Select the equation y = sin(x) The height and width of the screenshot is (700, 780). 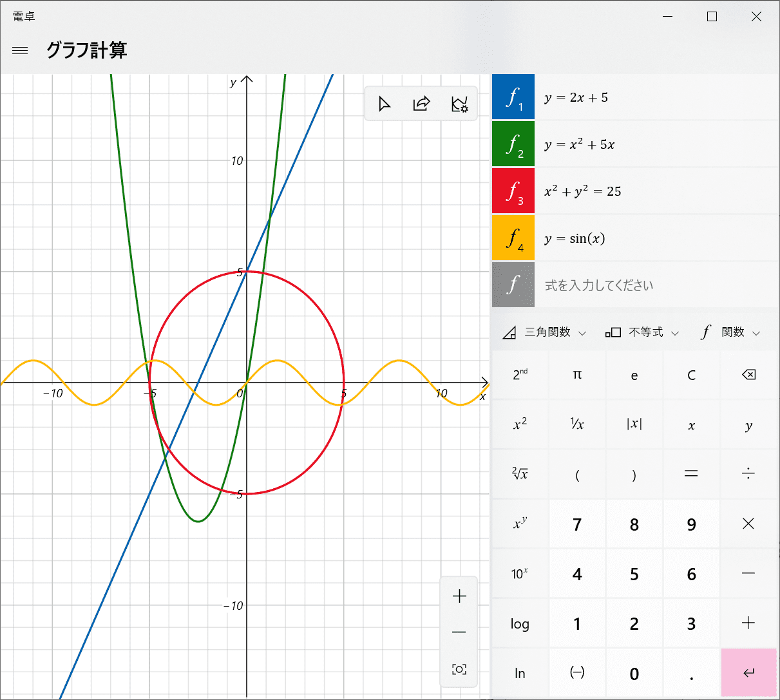coord(657,238)
